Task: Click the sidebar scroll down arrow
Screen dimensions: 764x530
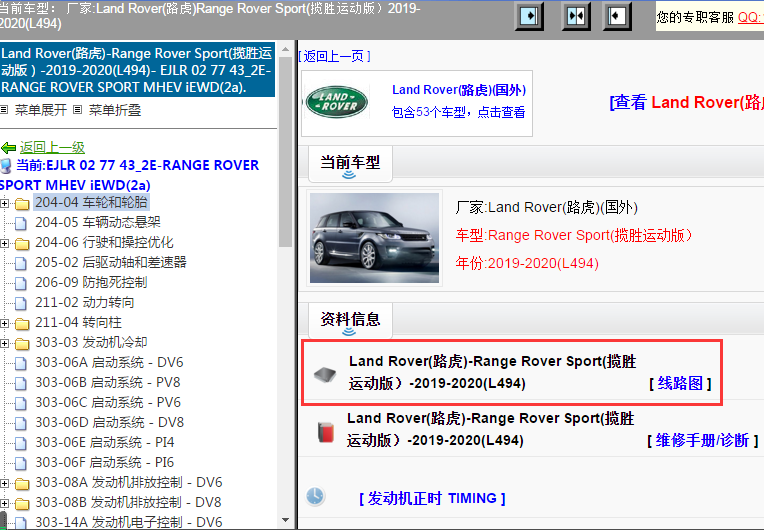Action: 286,520
